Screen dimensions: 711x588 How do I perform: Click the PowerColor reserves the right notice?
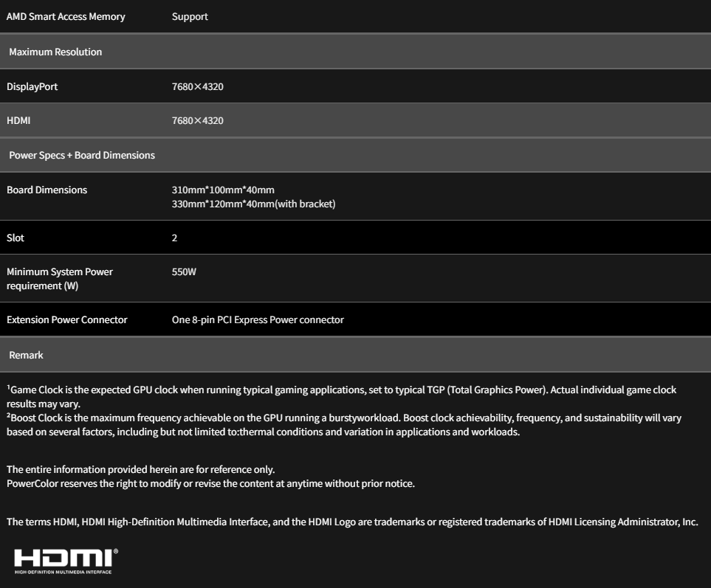click(210, 484)
